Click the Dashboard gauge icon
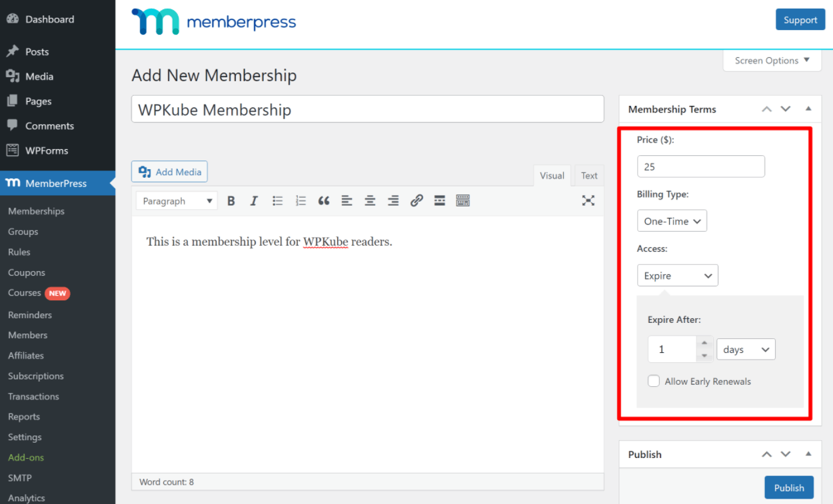The height and width of the screenshot is (504, 833). (x=13, y=19)
